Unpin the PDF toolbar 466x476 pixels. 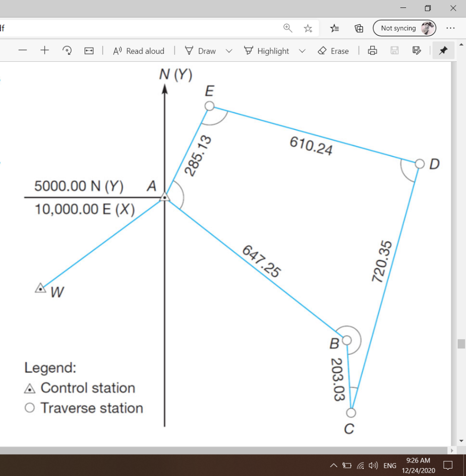pos(443,51)
